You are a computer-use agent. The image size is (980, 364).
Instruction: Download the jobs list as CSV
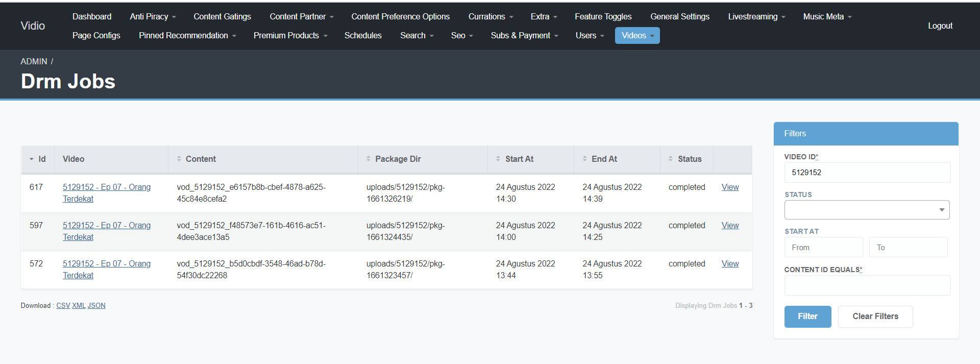click(x=63, y=305)
